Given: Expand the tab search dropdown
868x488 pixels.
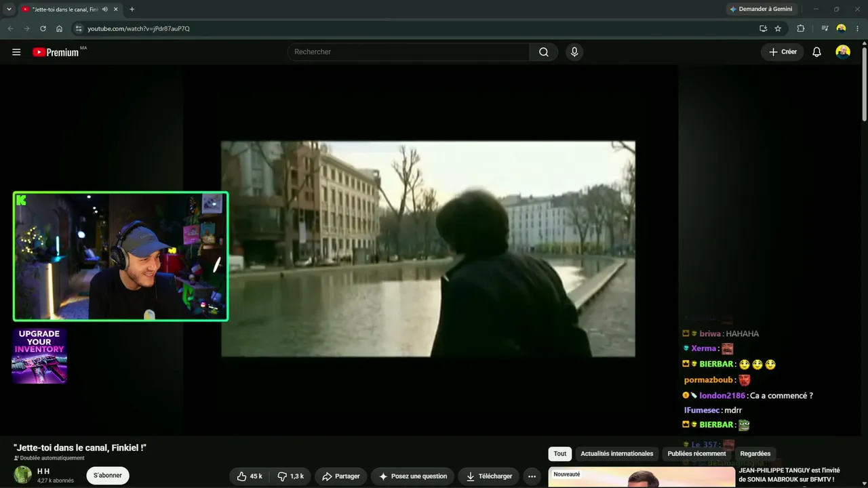Looking at the screenshot, I should coord(9,9).
